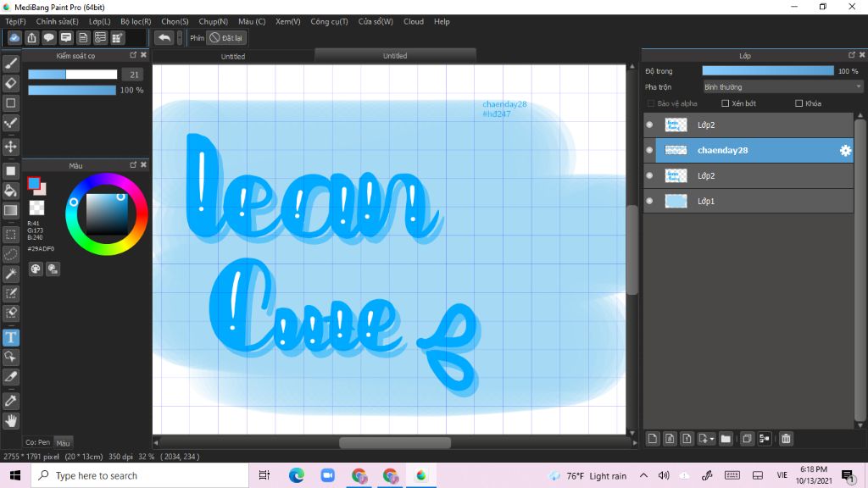Viewport: 868px width, 488px height.
Task: Open Zoom from the taskbar
Action: (328, 475)
